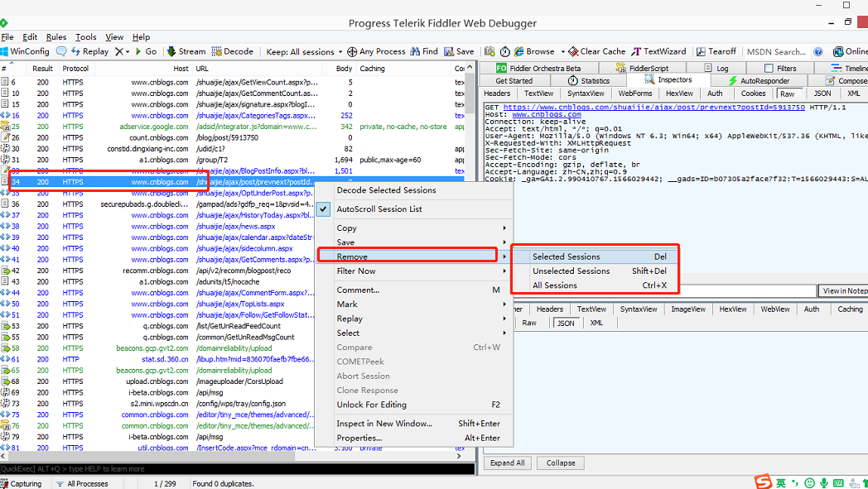Toggle All Processes filter in status bar
This screenshot has width=868, height=489.
pos(82,483)
